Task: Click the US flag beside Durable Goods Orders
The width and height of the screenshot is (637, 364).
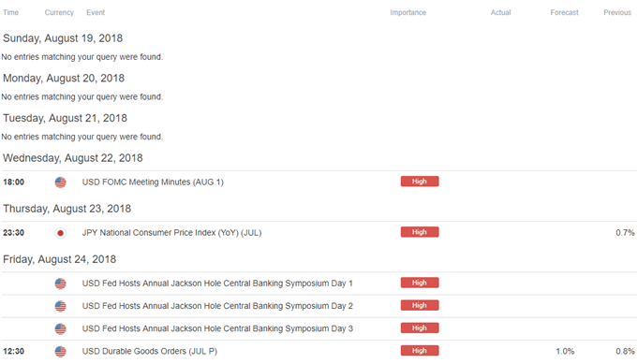Action: click(x=60, y=352)
